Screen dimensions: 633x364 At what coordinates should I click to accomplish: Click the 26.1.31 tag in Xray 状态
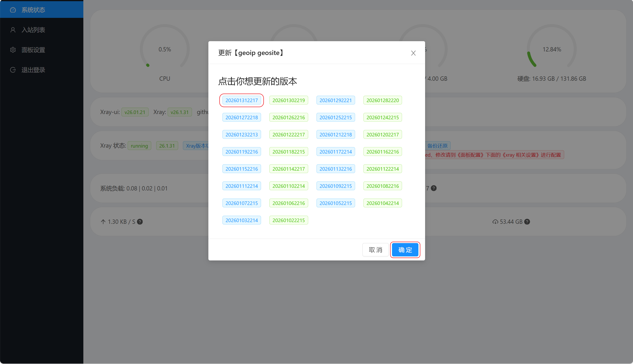pyautogui.click(x=167, y=146)
